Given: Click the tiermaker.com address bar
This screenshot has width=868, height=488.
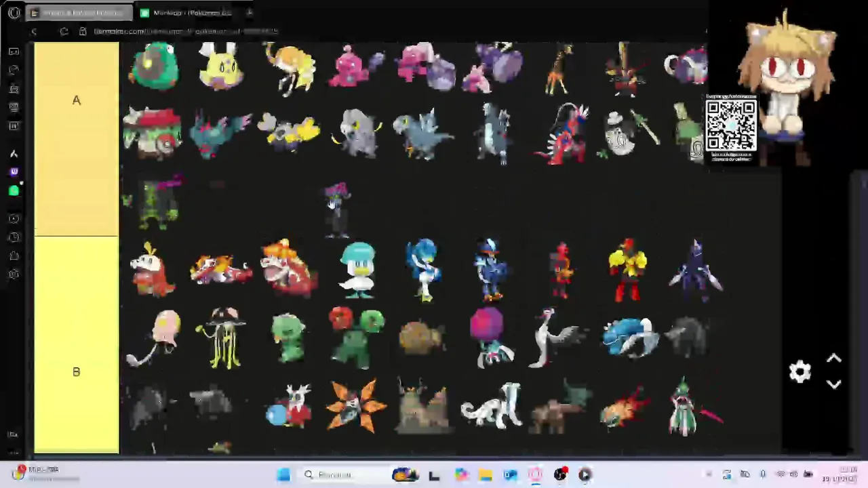Looking at the screenshot, I should [x=186, y=31].
